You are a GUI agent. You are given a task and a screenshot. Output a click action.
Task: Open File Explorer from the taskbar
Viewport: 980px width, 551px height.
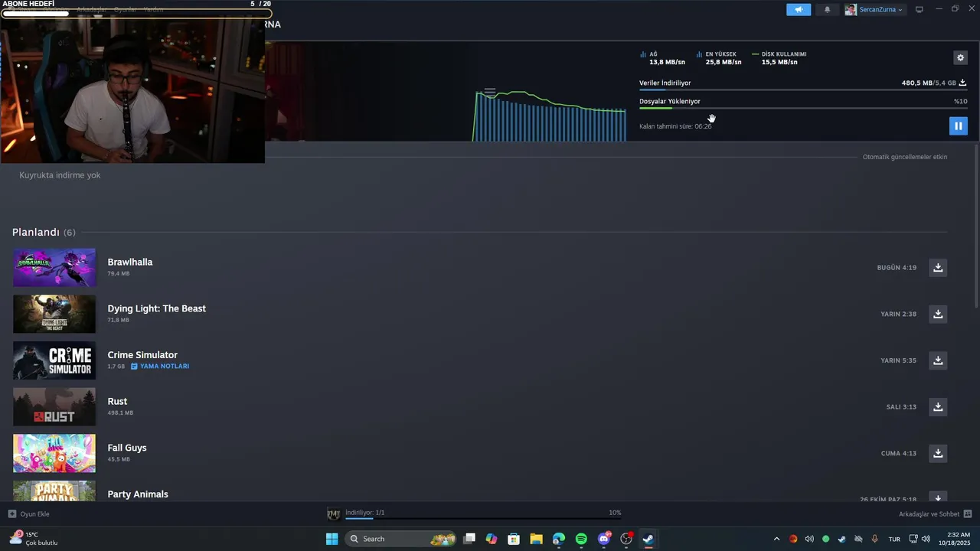[x=536, y=539]
